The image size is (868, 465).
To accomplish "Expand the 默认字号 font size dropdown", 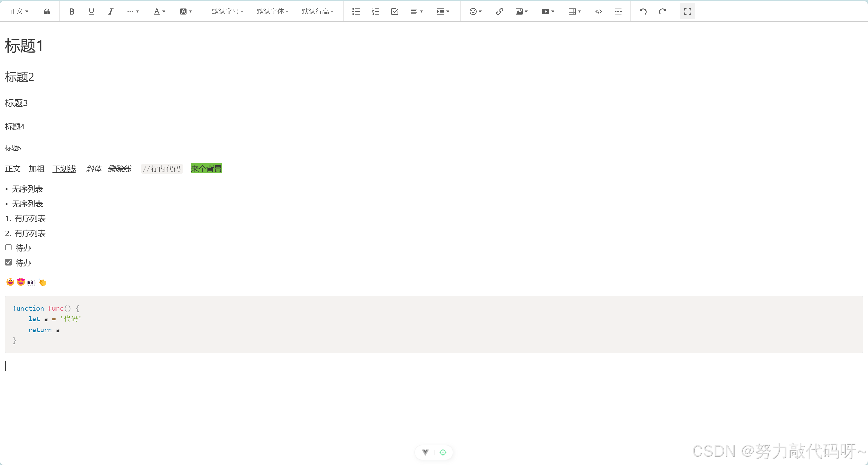I will click(x=227, y=12).
